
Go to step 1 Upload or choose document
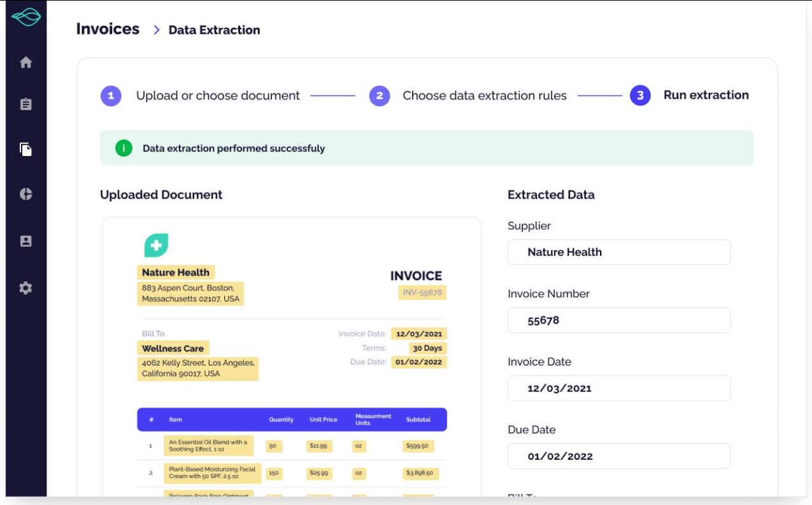[200, 96]
